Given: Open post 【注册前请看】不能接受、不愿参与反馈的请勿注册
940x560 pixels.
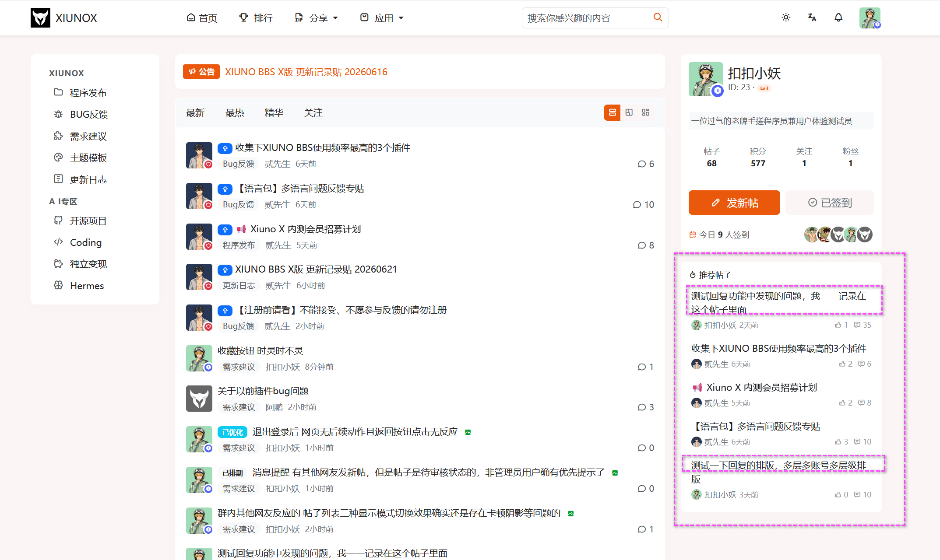Looking at the screenshot, I should click(x=341, y=310).
